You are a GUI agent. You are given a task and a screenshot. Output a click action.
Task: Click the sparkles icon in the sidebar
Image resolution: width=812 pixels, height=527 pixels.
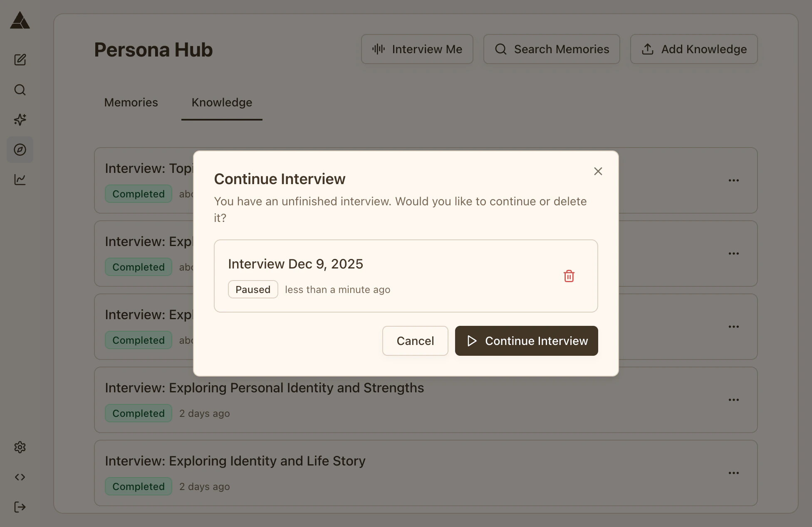20,120
